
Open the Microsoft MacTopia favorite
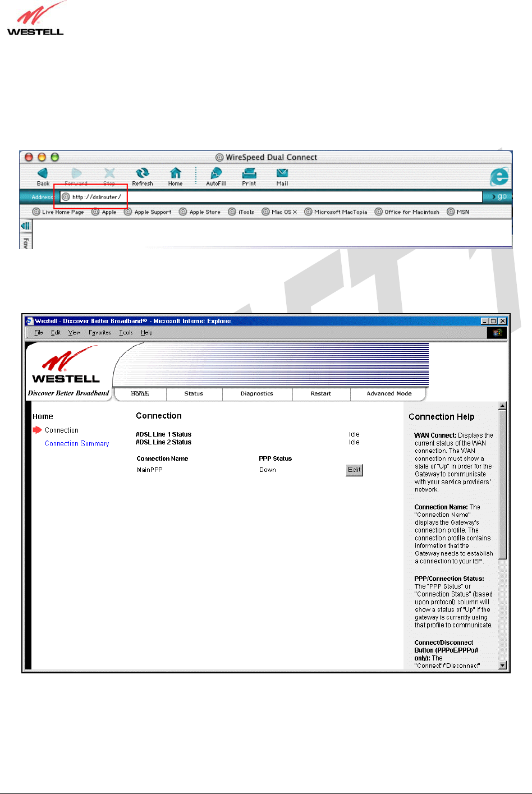coord(336,212)
